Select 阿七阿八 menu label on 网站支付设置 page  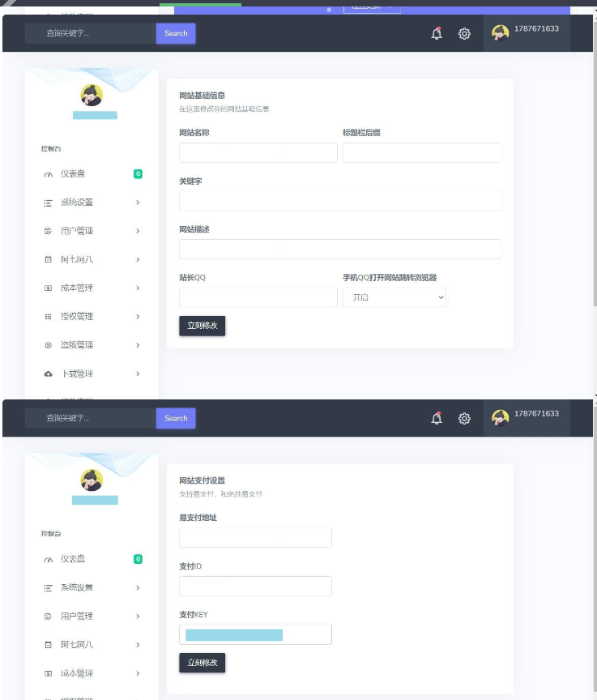tap(77, 645)
